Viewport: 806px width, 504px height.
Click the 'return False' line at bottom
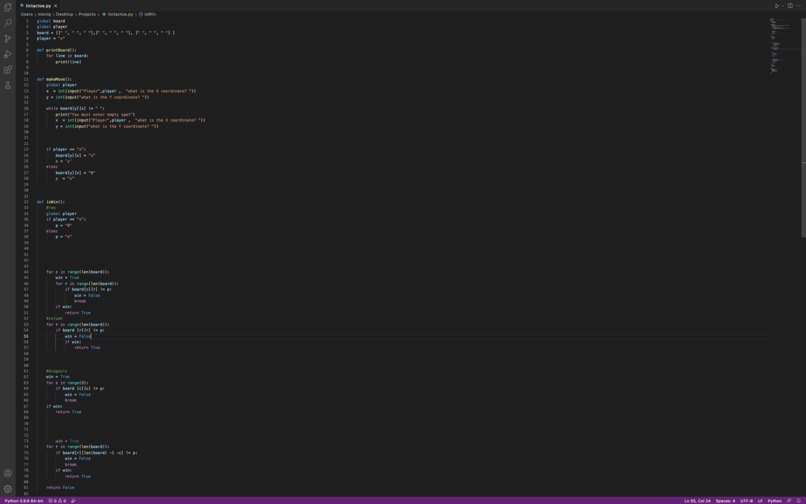click(60, 488)
